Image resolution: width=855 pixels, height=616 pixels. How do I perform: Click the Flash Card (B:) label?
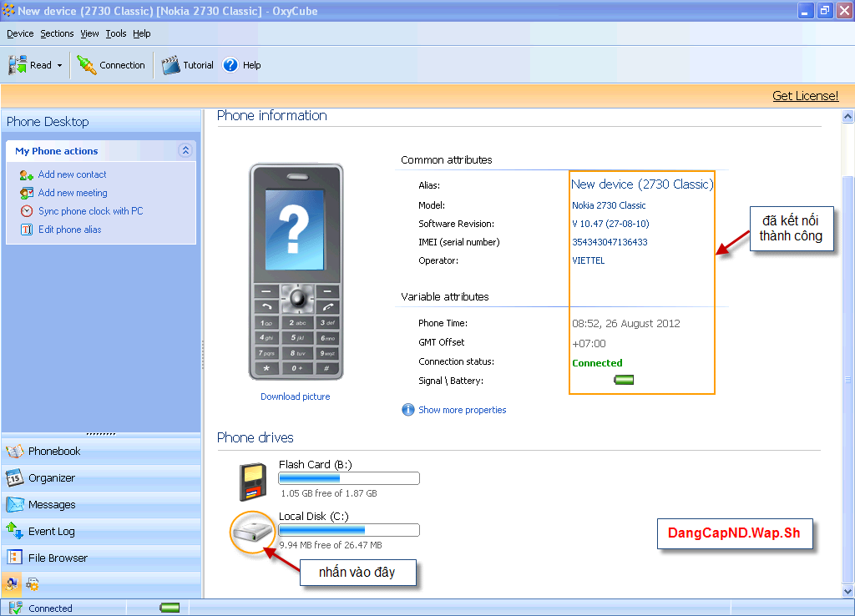[x=315, y=464]
